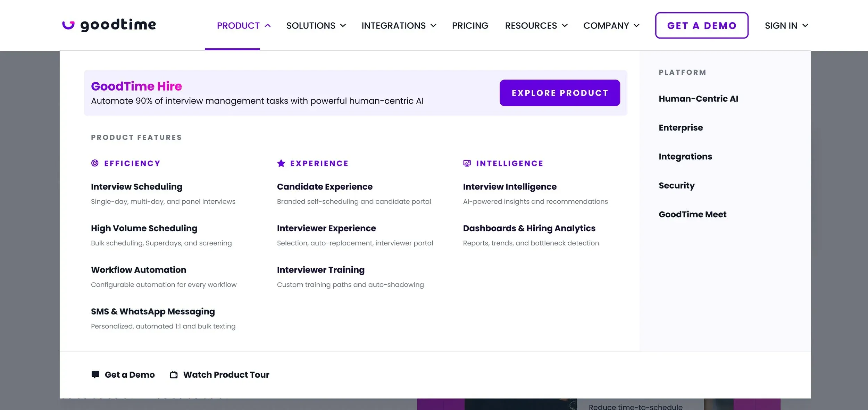
Task: Collapse the Product menu chevron
Action: [267, 26]
